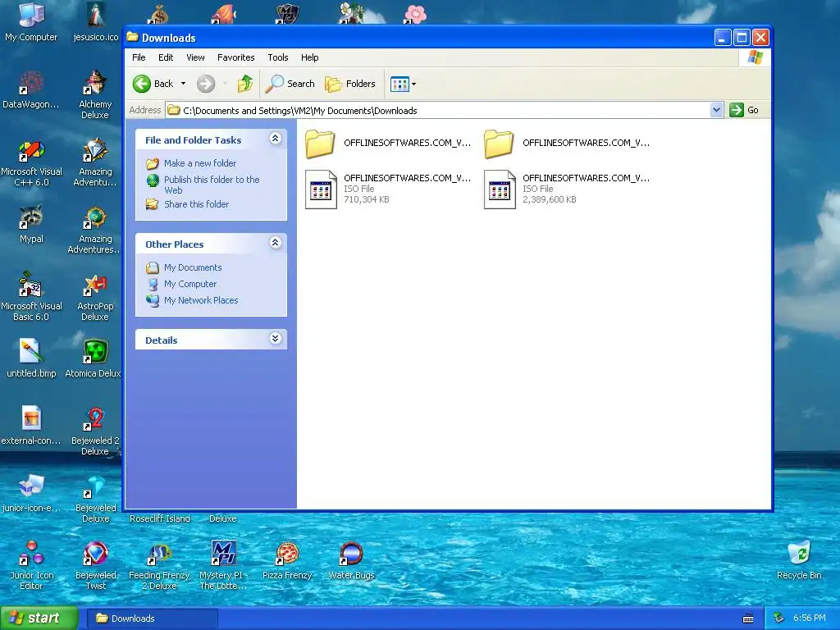
Task: Expand the Details panel
Action: [276, 339]
